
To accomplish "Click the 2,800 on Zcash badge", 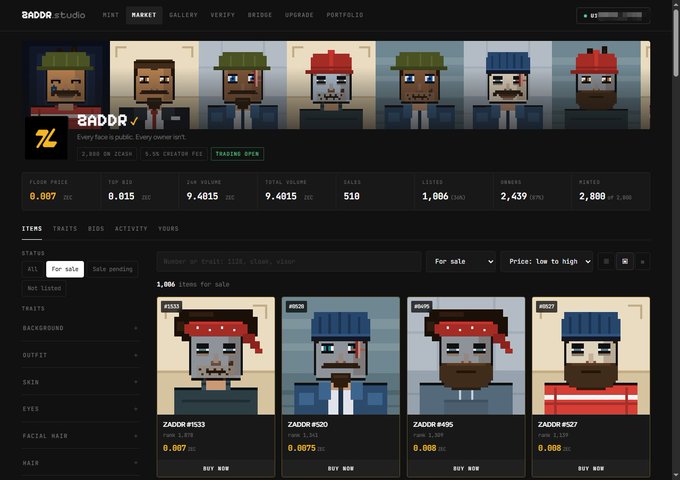I will pos(107,154).
